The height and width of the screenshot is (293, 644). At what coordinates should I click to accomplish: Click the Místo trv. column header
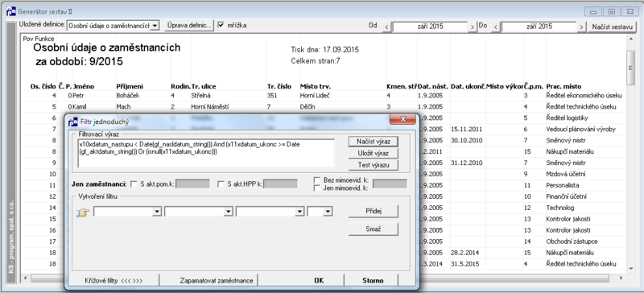(316, 87)
